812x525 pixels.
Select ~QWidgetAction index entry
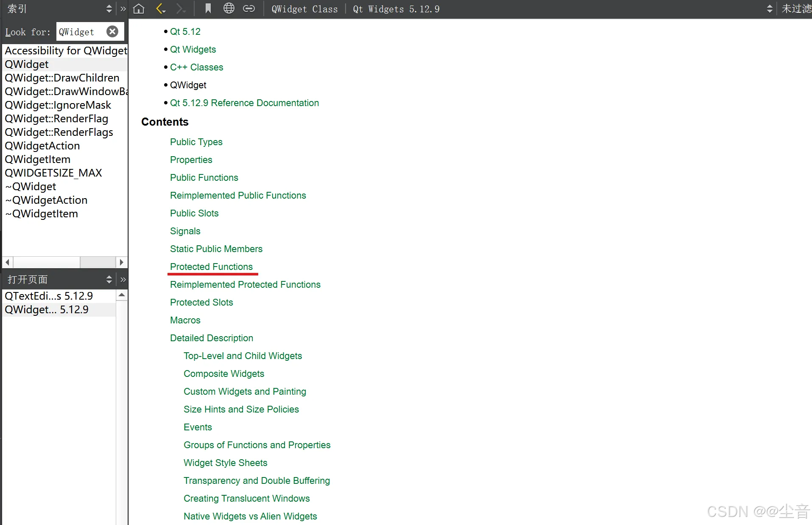[66, 200]
